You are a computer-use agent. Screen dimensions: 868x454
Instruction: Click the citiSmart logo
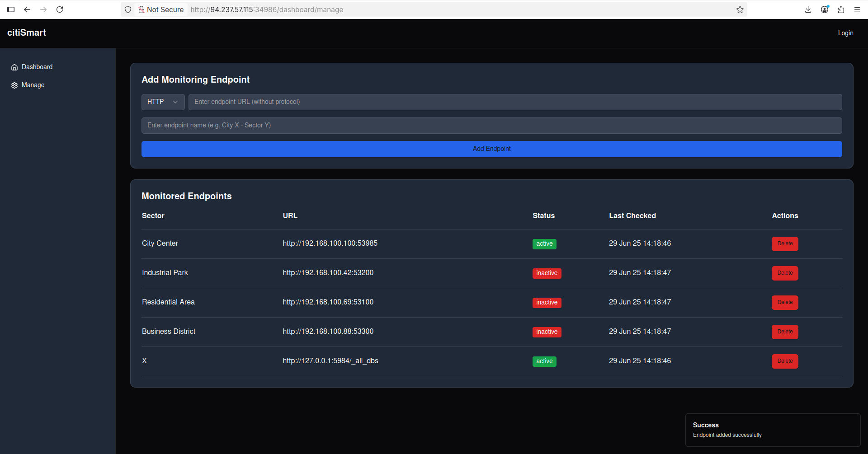point(27,33)
